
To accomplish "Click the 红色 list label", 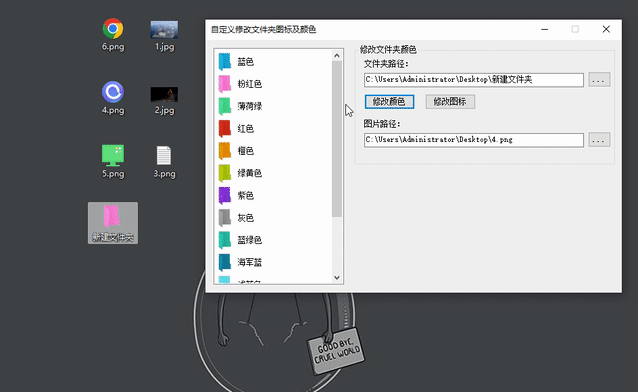I will [x=246, y=129].
